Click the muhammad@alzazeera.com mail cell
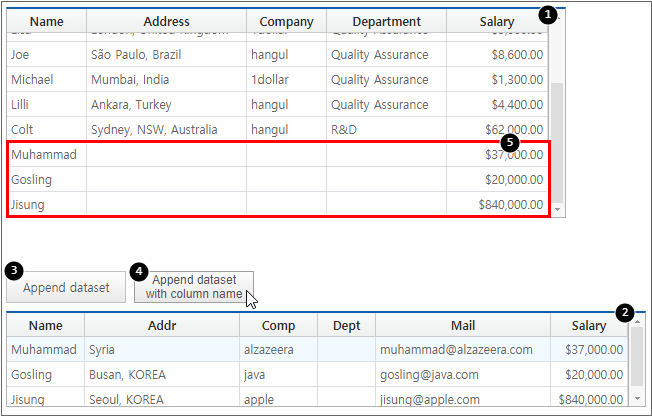This screenshot has width=652, height=416. [x=456, y=350]
